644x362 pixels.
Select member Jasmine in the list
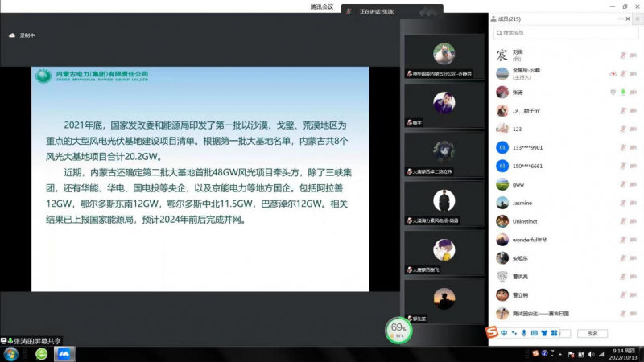(566, 203)
